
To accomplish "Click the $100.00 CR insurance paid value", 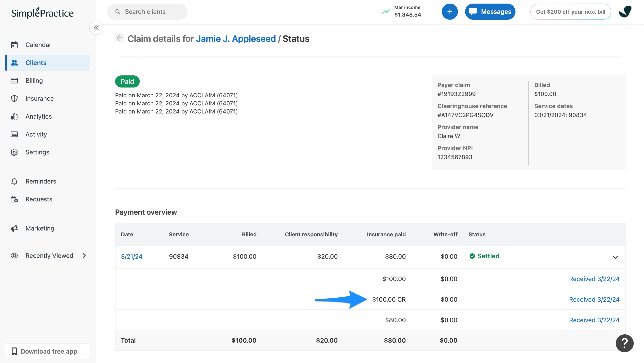I will point(389,299).
